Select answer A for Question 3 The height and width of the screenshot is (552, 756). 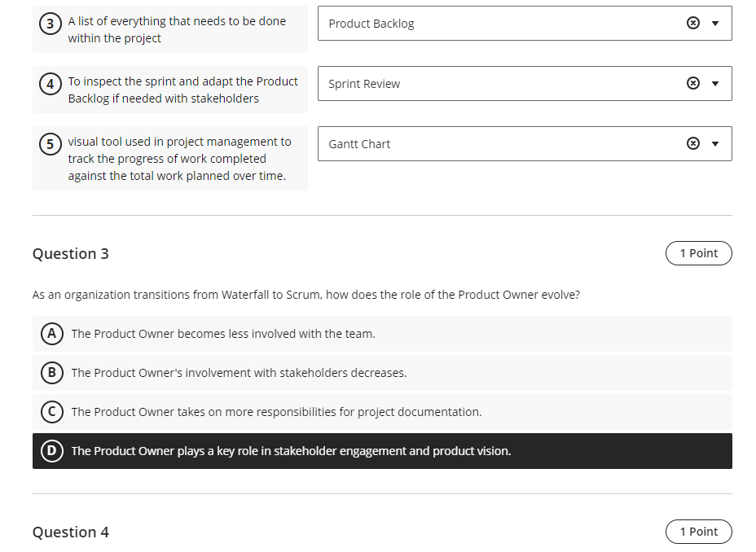click(x=382, y=334)
